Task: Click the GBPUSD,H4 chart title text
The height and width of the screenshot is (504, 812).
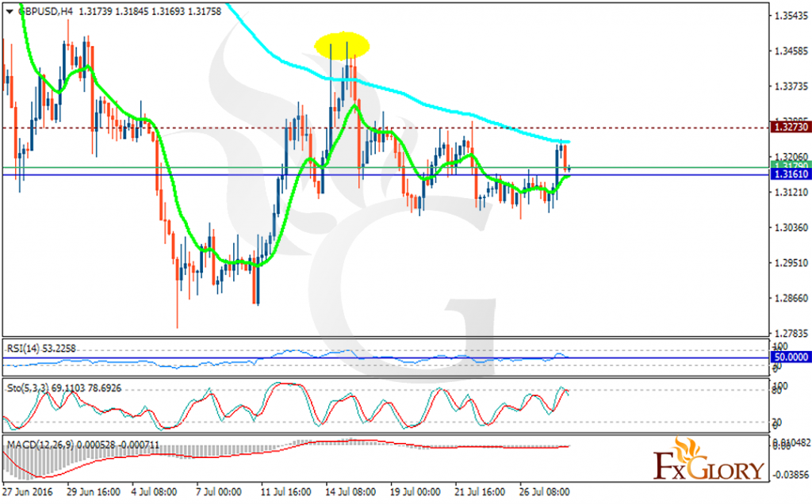Action: 45,11
